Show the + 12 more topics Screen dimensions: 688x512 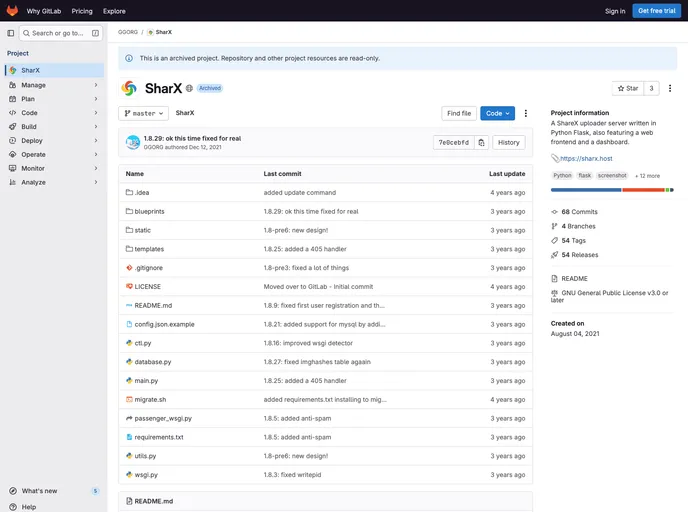pos(647,176)
